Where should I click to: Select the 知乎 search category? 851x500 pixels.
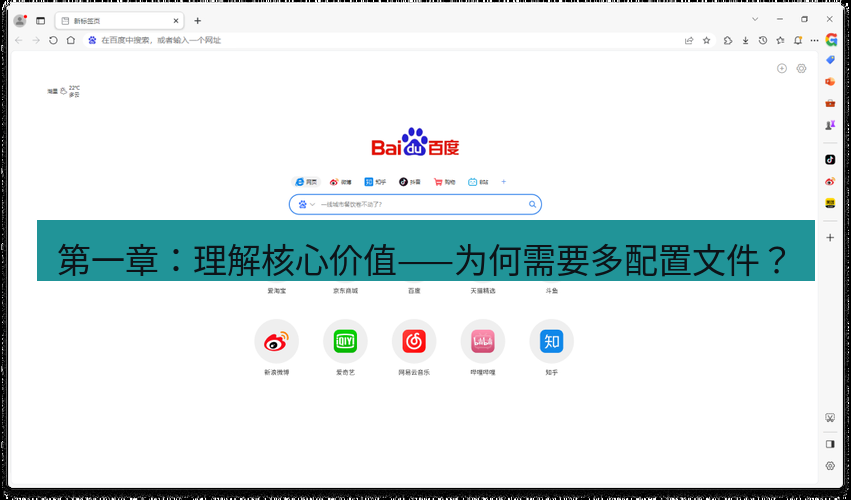tap(376, 182)
